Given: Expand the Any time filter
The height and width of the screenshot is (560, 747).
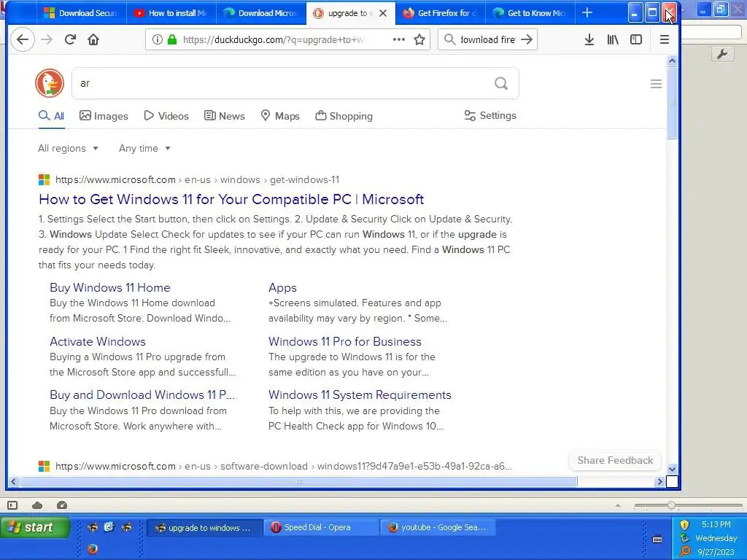Looking at the screenshot, I should [x=145, y=149].
